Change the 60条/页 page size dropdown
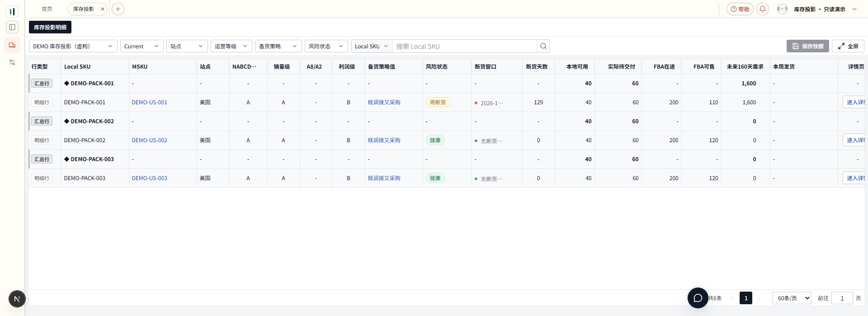This screenshot has width=868, height=316. pyautogui.click(x=792, y=298)
